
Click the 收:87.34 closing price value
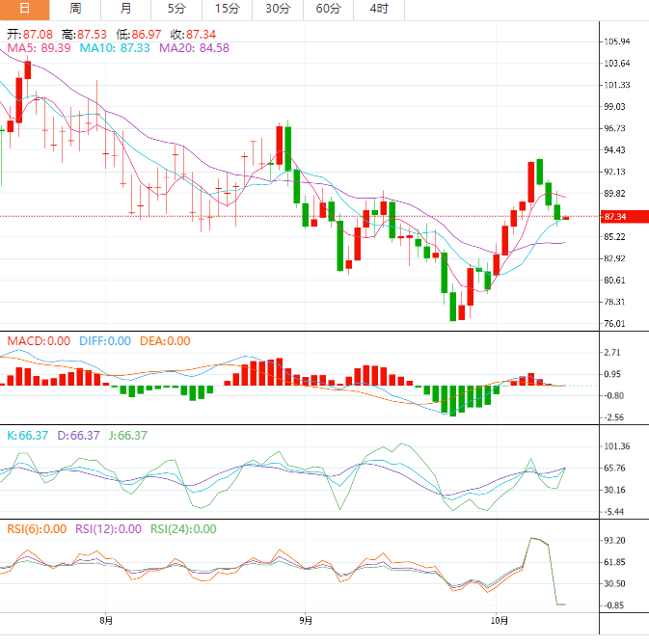(193, 35)
